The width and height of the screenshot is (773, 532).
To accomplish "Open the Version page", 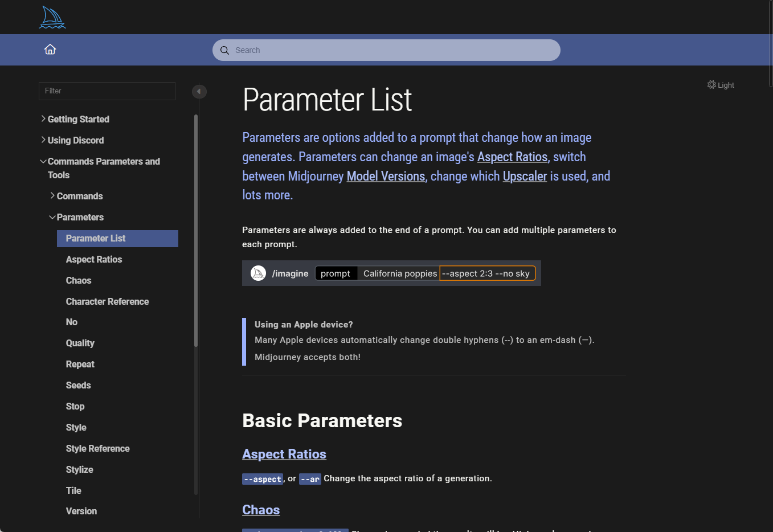I will [x=81, y=511].
